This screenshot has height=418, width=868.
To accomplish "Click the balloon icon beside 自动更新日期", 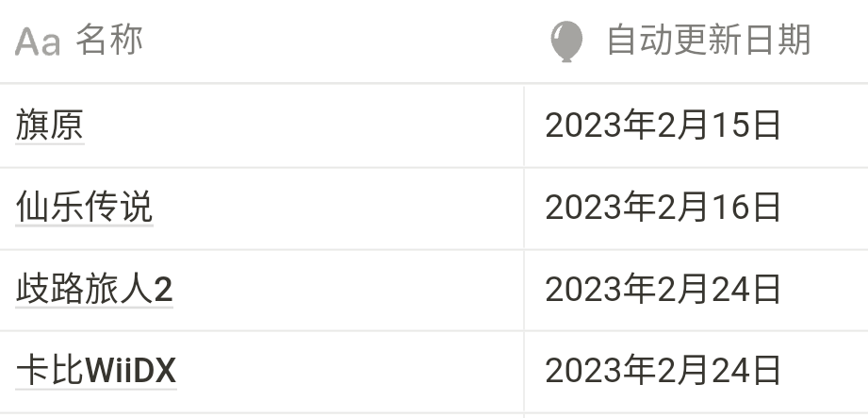I will pyautogui.click(x=565, y=42).
